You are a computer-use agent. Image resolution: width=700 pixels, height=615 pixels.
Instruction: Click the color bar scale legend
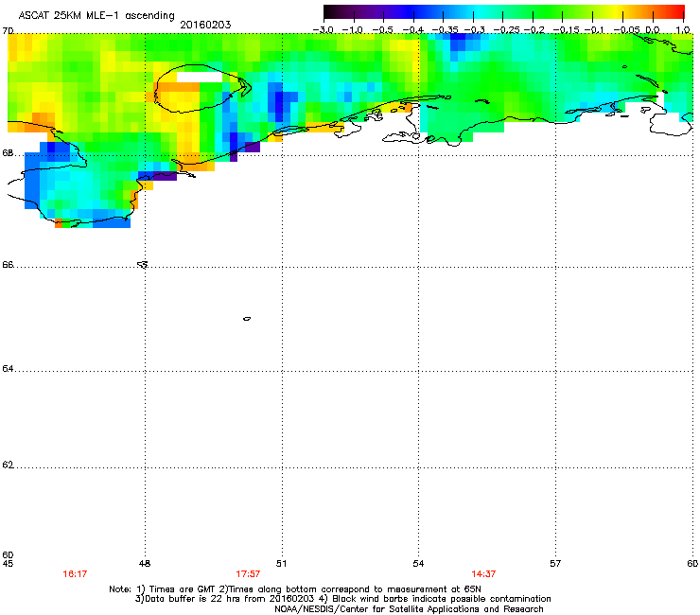click(x=504, y=11)
